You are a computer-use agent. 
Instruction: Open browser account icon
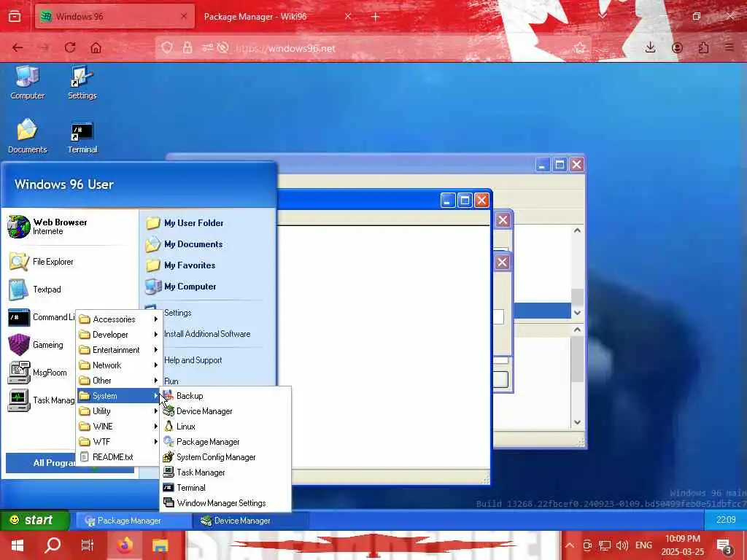(x=677, y=47)
